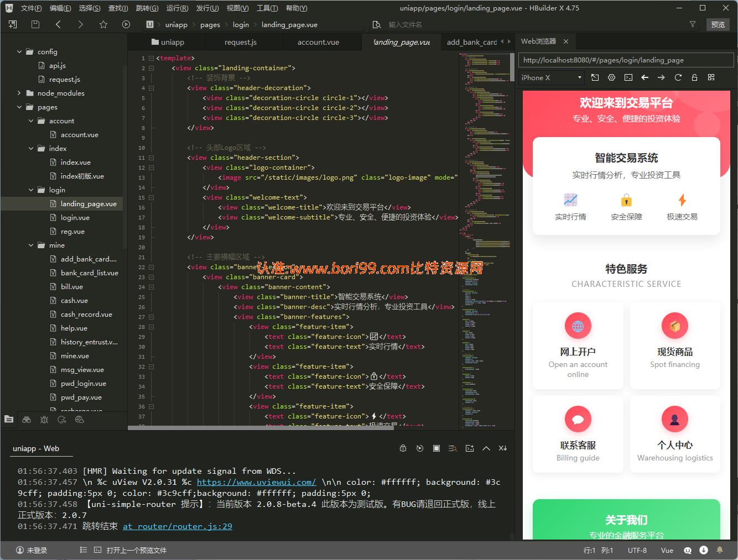Click the save file icon in toolbar
Screen dimensions: 738x560
tap(35, 24)
